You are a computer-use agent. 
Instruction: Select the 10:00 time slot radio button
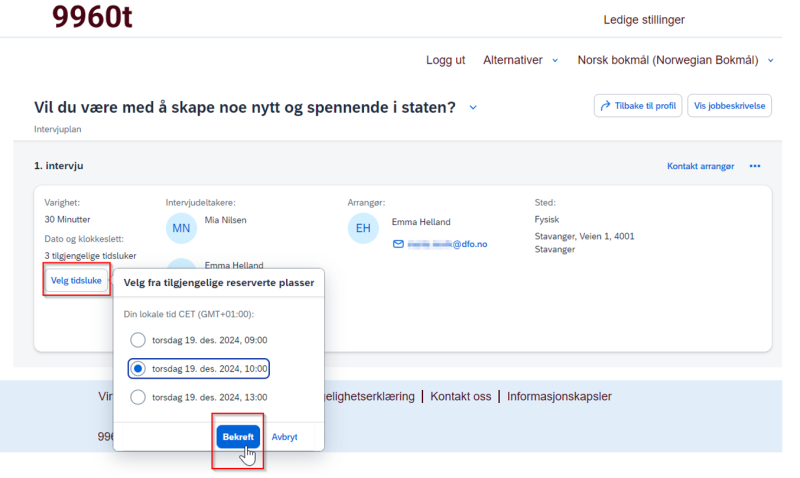click(138, 368)
